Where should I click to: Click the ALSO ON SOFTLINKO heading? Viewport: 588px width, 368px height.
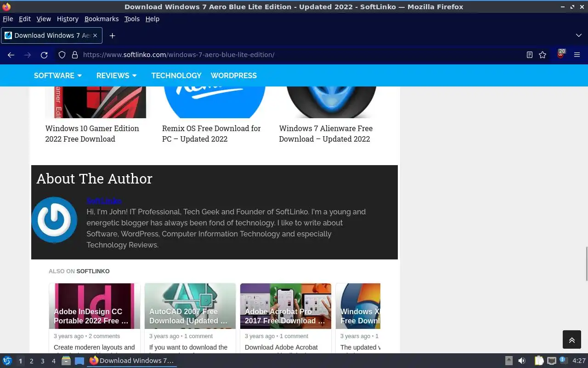[x=79, y=271]
